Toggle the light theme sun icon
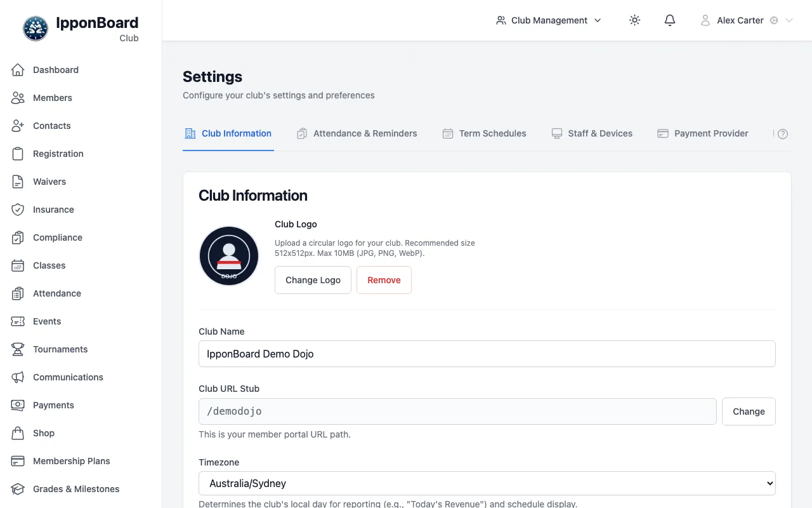Viewport: 812px width, 508px height. (634, 20)
